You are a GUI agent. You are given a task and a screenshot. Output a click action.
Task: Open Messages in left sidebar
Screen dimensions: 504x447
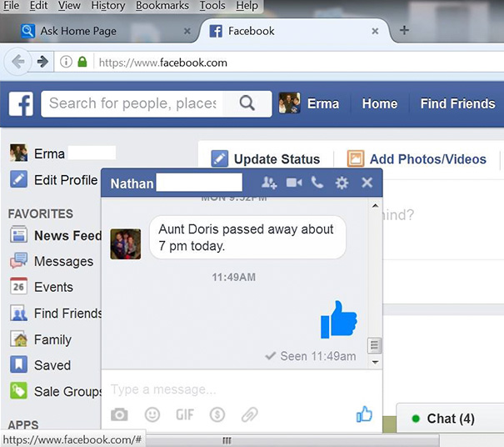point(63,261)
